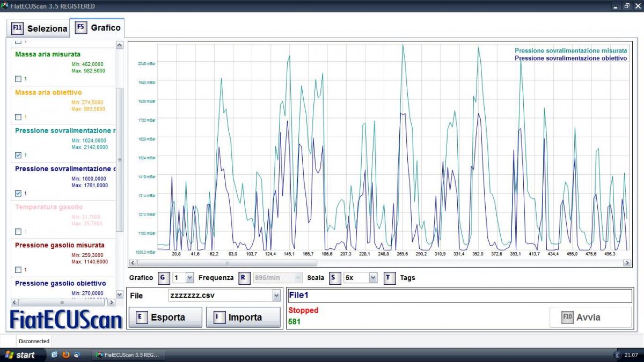Enable the Massa aria misurata checkbox
Viewport: 644px width, 362px height.
coord(18,79)
